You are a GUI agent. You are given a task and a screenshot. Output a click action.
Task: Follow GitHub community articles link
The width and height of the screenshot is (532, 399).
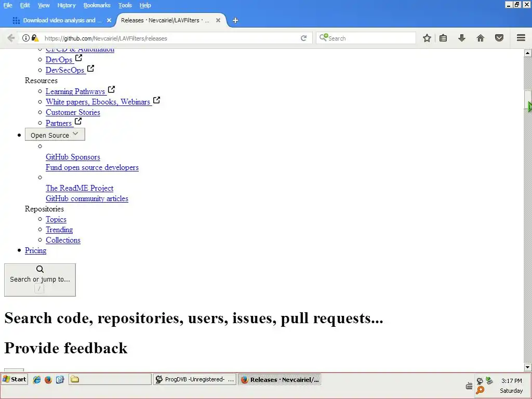(x=87, y=198)
